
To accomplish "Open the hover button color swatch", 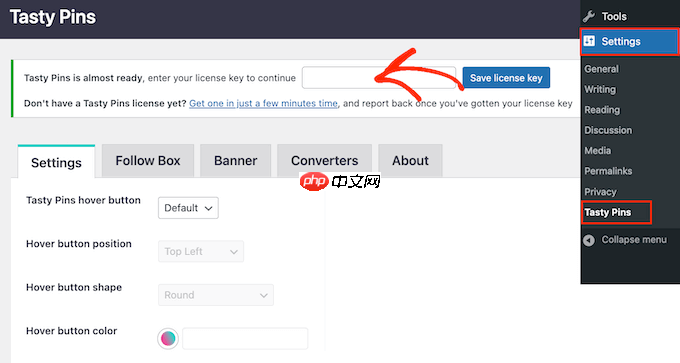I will tap(168, 338).
